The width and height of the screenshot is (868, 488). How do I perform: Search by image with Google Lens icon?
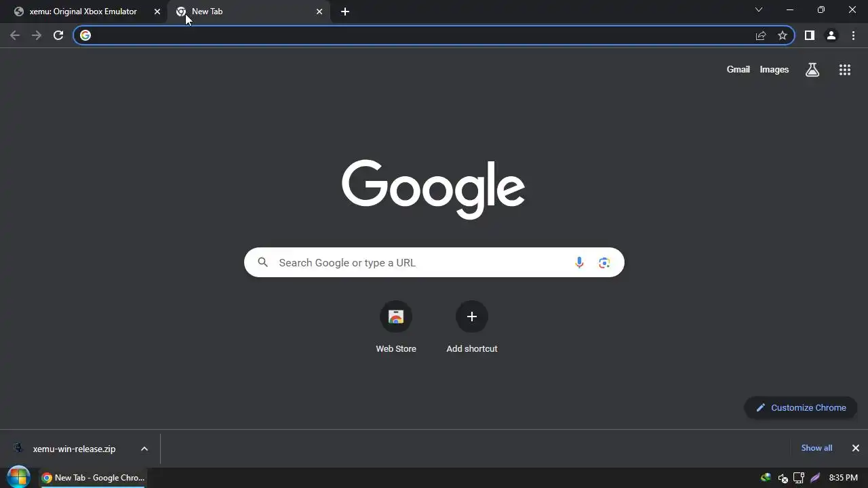(604, 262)
